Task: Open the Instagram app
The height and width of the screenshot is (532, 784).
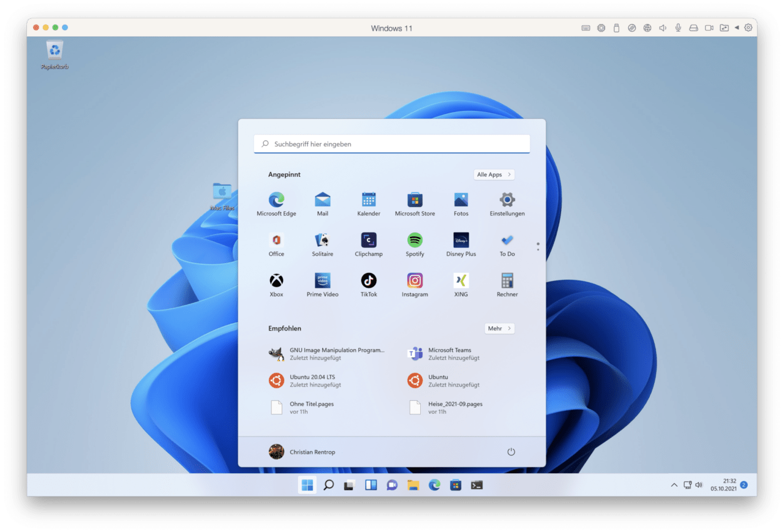Action: click(x=415, y=285)
